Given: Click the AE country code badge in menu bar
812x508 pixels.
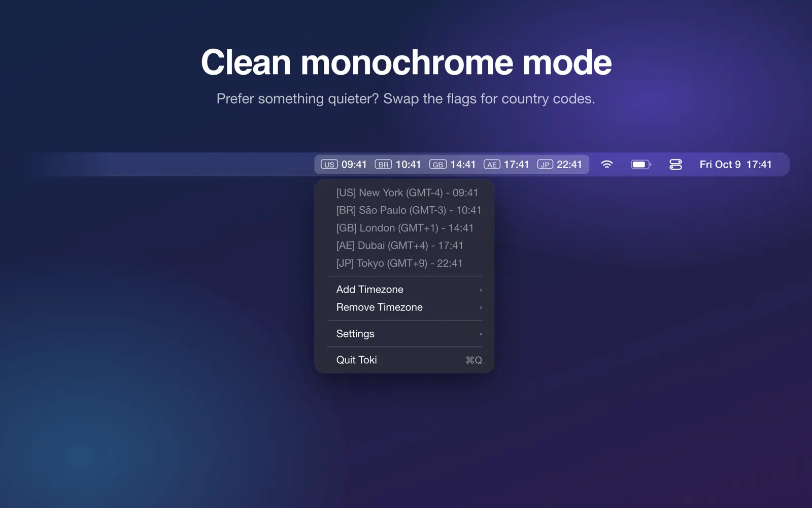Looking at the screenshot, I should [492, 165].
